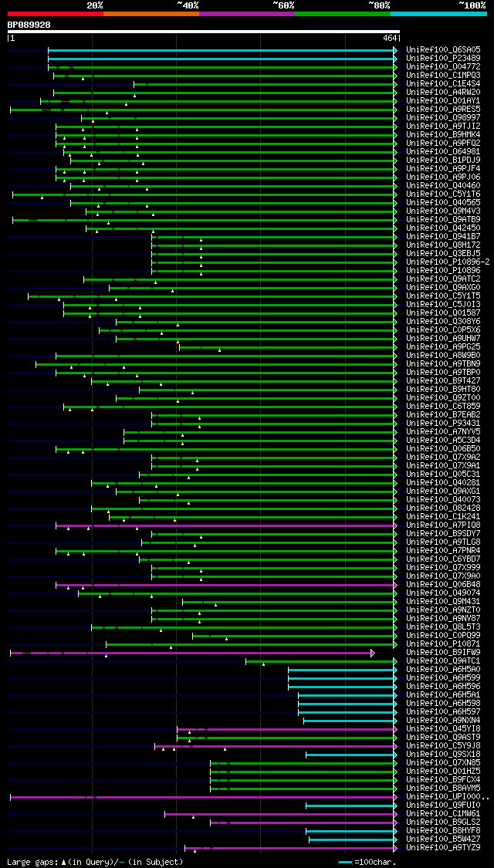Click the UniRef100_Q9ZT00 entry

tap(443, 397)
